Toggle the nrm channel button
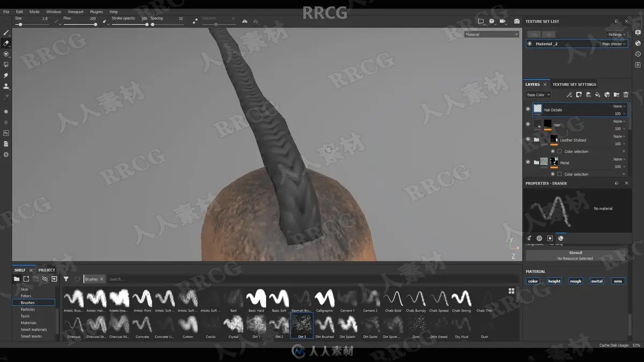The width and height of the screenshot is (644, 362). click(x=618, y=281)
